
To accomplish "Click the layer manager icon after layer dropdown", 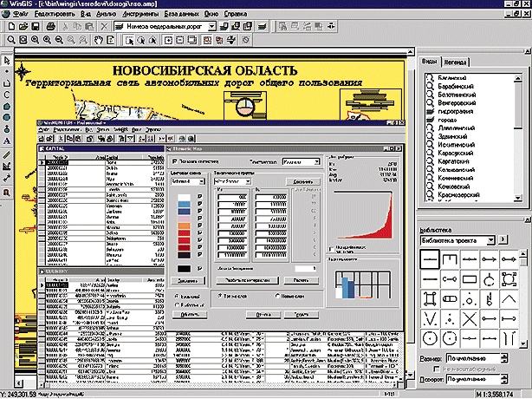I will click(224, 26).
